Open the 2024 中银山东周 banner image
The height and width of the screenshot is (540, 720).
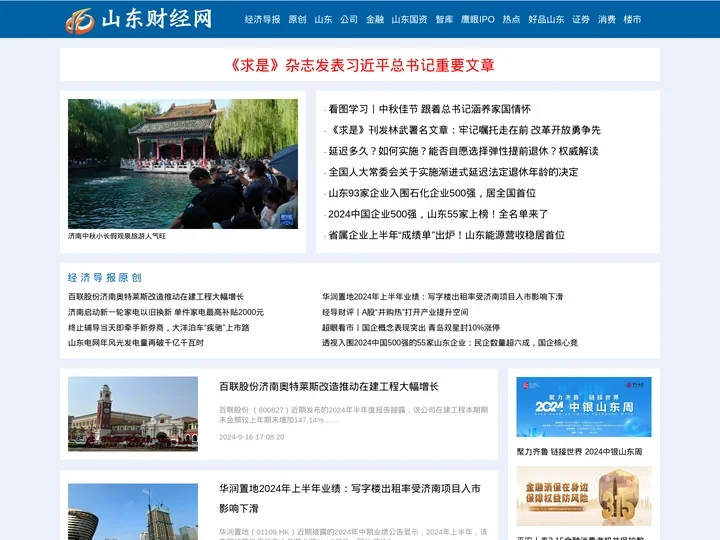pos(584,407)
